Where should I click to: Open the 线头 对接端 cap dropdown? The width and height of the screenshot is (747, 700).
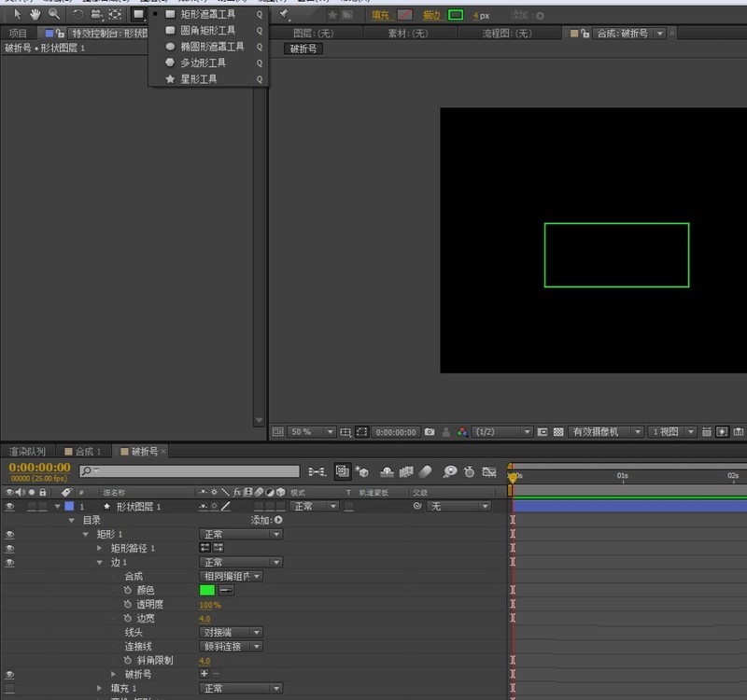pos(231,632)
